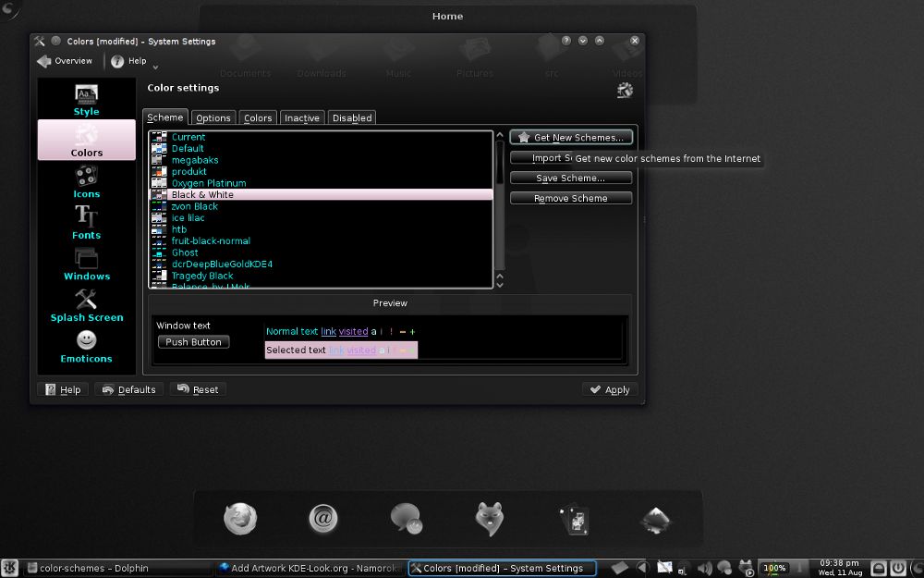This screenshot has width=924, height=578.
Task: Select the Ghost color scheme
Action: click(322, 252)
